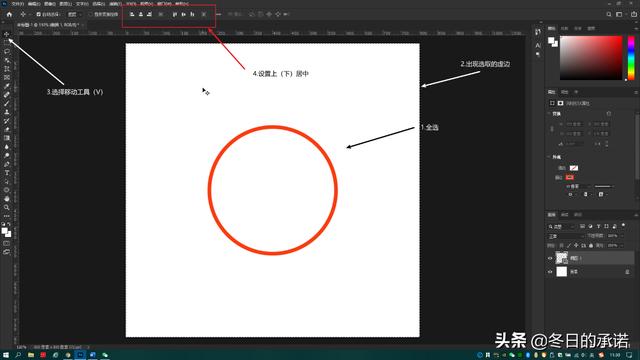Click the rainbow hue slider strip
Screen dimensions: 640x360
pyautogui.click(x=631, y=58)
